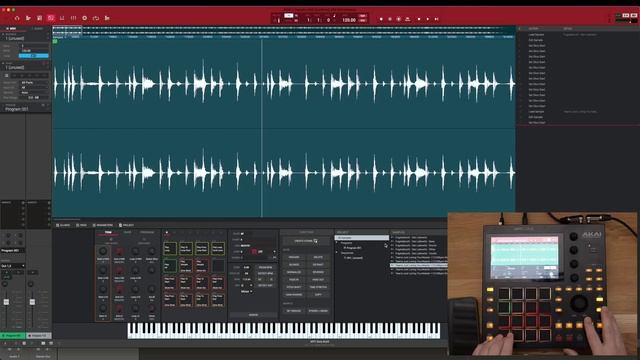Open the sequence 1 (unused) dropdown
640x360 pixels.
(25, 38)
